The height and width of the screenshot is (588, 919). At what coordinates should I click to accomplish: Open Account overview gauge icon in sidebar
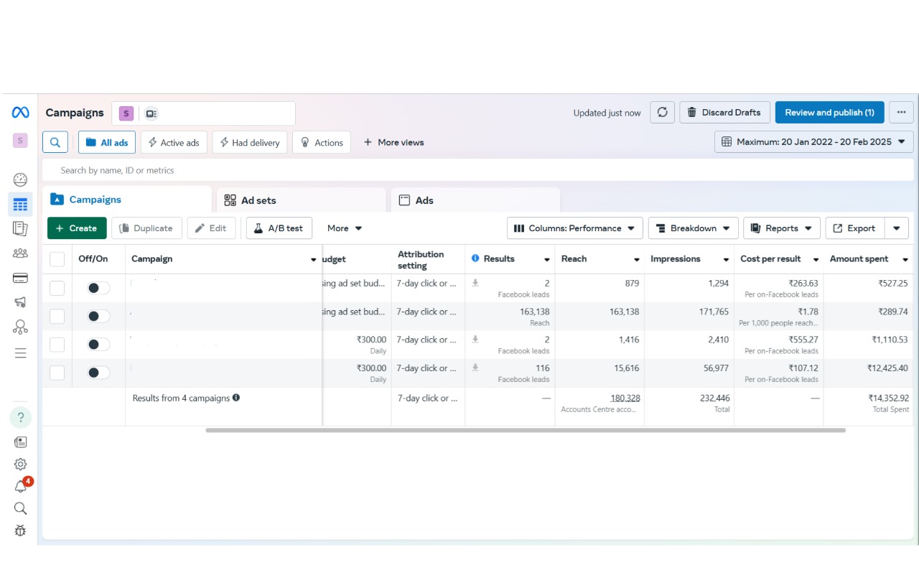pos(20,179)
